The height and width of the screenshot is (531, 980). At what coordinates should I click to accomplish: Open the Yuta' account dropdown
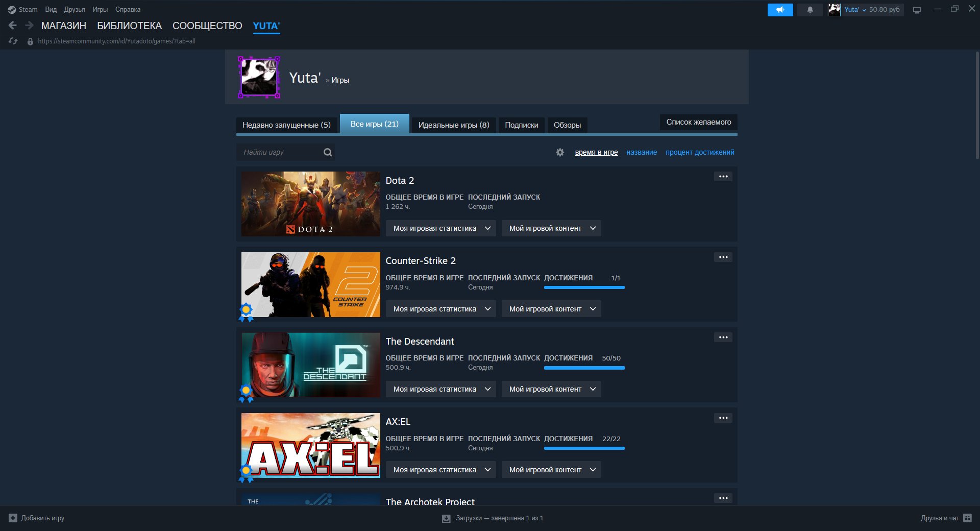(x=855, y=10)
